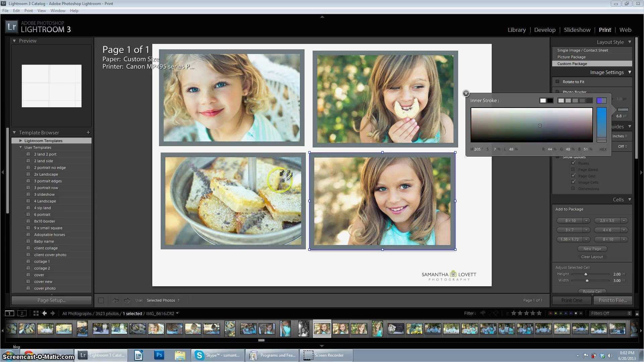The image size is (644, 362).
Task: Click the plus icon to add a template
Action: click(x=88, y=132)
